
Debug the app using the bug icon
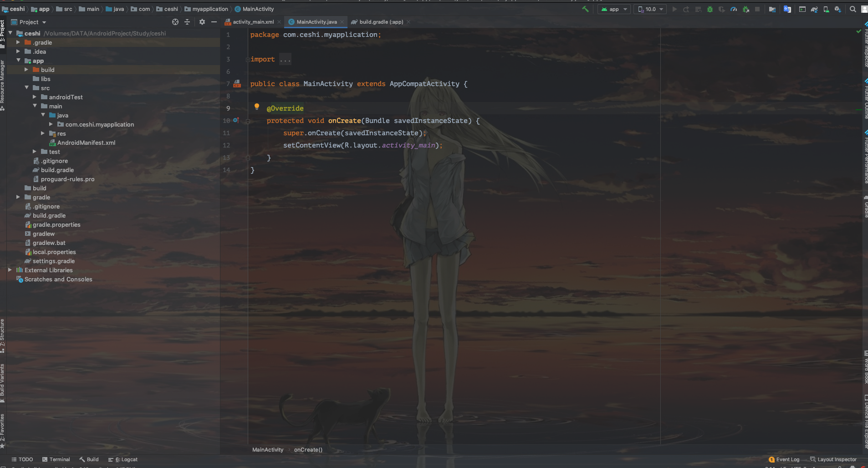point(710,9)
